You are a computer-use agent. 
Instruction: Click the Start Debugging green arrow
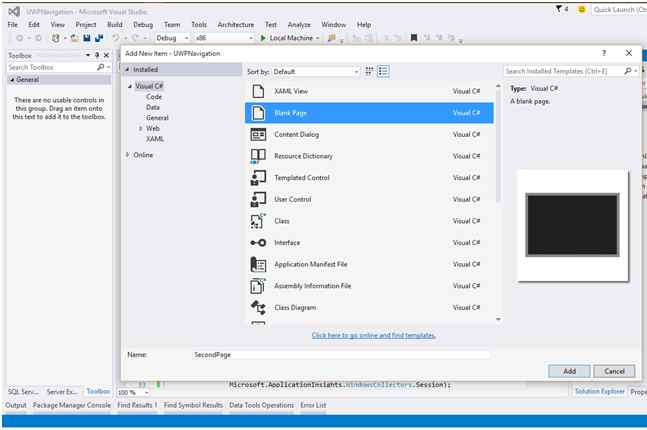click(263, 38)
